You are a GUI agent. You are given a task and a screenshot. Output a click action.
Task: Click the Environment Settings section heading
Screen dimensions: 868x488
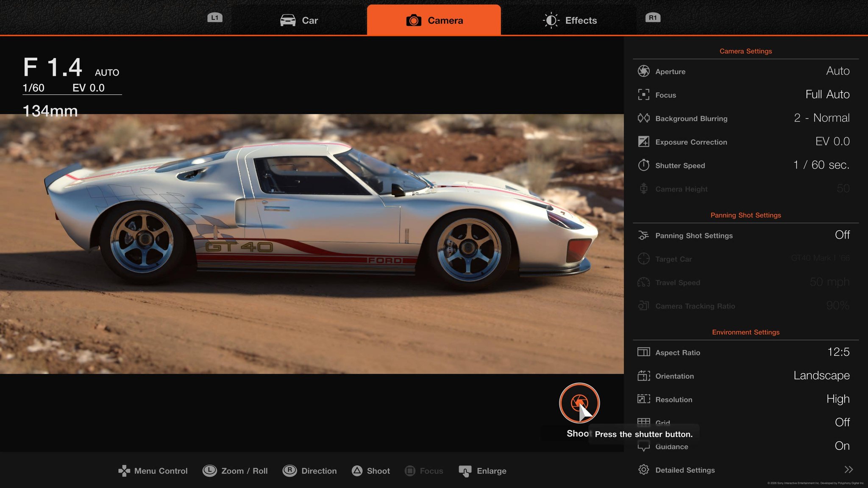coord(746,332)
